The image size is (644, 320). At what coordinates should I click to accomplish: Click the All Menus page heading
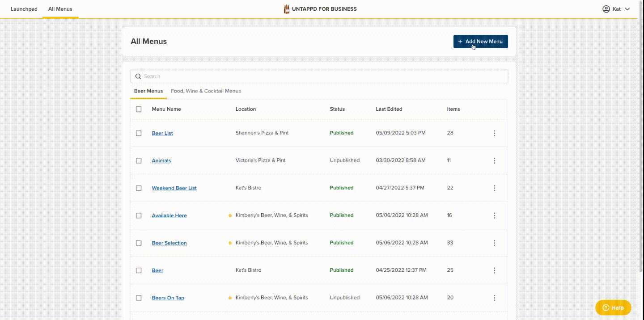tap(148, 42)
